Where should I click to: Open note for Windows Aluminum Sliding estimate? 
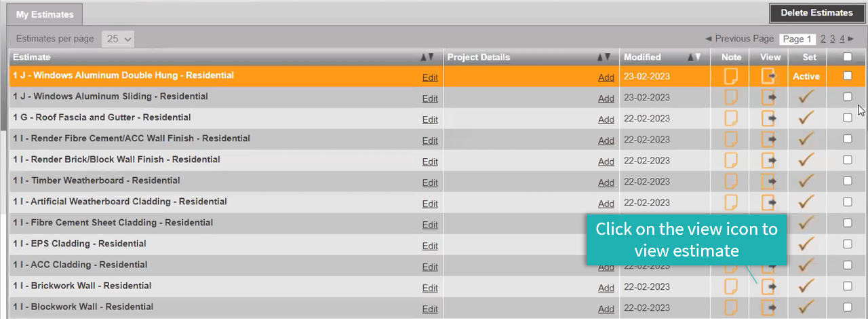pos(731,97)
